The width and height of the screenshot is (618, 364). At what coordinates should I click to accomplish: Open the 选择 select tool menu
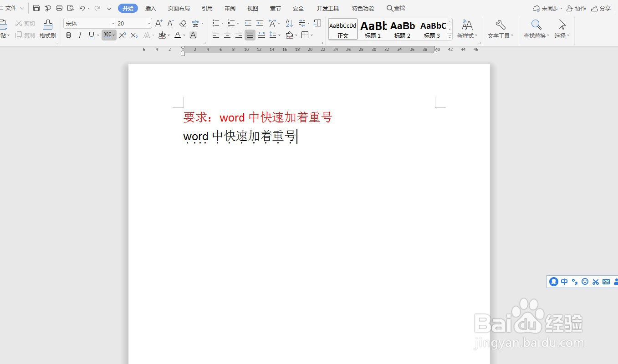pos(562,29)
